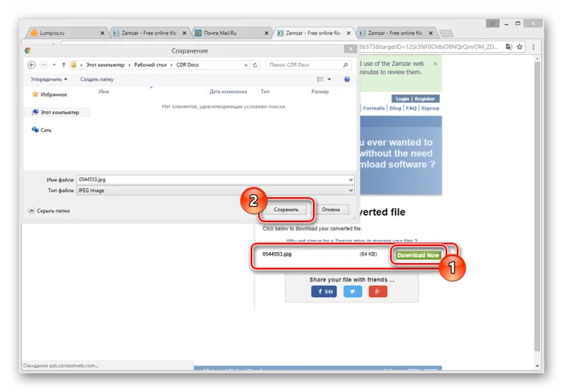The width and height of the screenshot is (563, 392).
Task: Click Создать папку
Action: pos(97,79)
